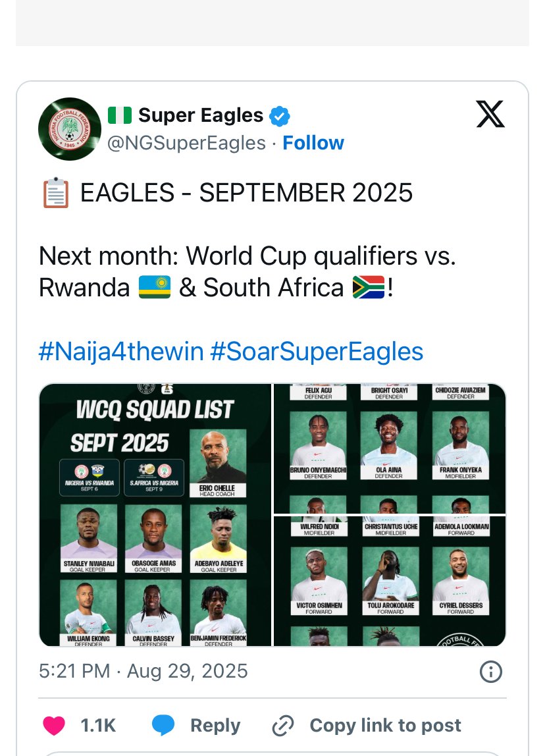Follow the Super Eagles account
Image resolution: width=545 pixels, height=756 pixels.
pyautogui.click(x=313, y=143)
